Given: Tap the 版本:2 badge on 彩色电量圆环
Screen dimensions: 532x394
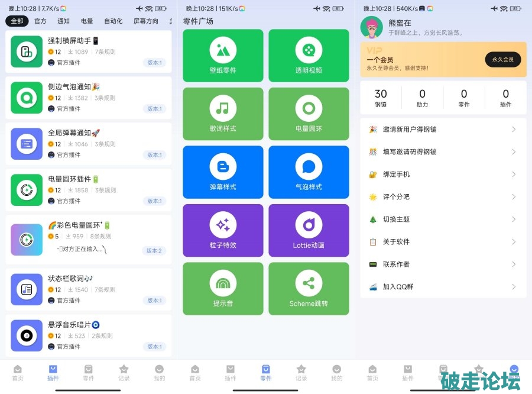Looking at the screenshot, I should pyautogui.click(x=154, y=251).
